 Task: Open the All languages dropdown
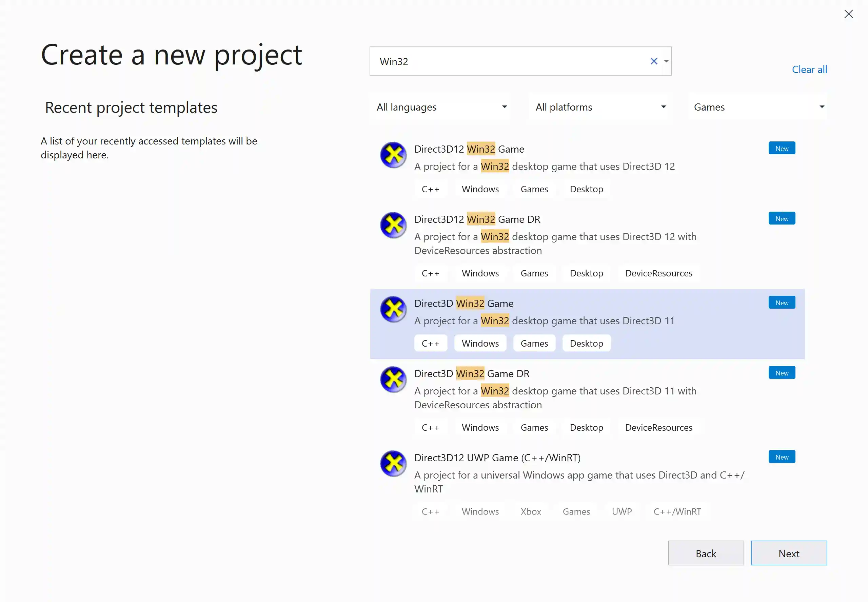click(x=440, y=107)
